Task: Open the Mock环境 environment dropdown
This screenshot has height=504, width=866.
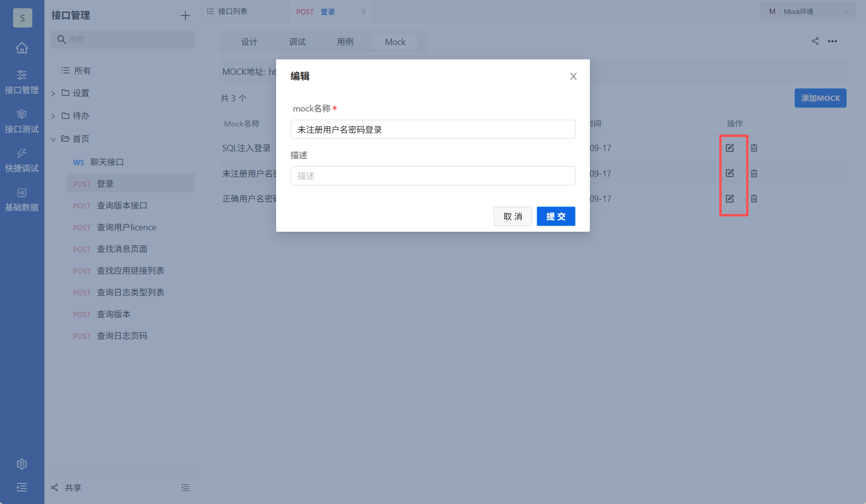Action: coord(807,11)
